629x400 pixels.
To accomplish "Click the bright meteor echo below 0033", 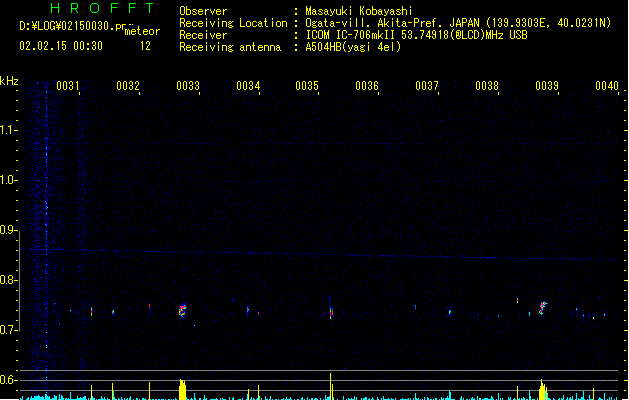I will [183, 310].
